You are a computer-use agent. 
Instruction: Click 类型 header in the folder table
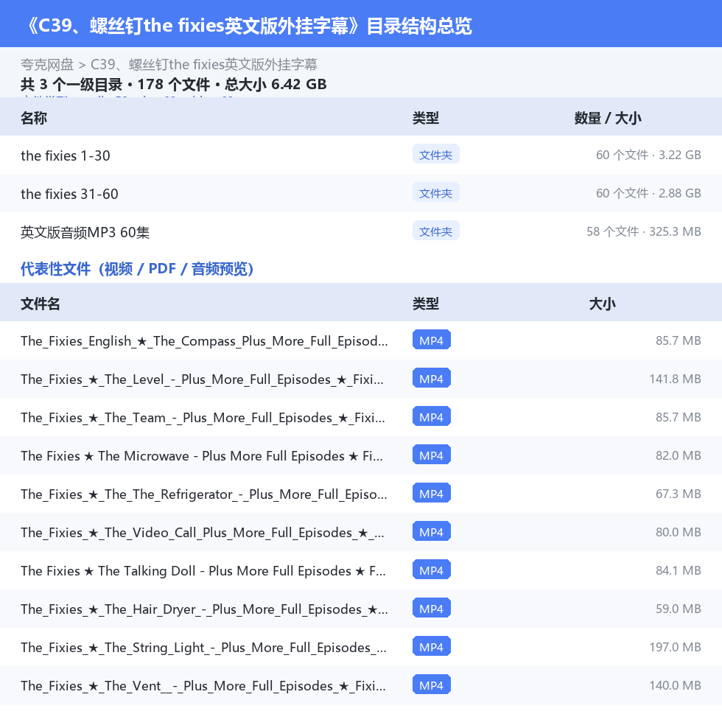425,118
